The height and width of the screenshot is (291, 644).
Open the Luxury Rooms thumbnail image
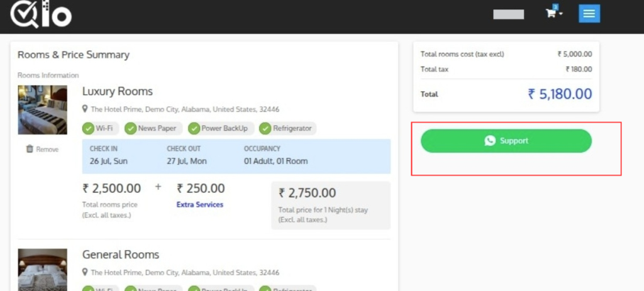click(43, 109)
